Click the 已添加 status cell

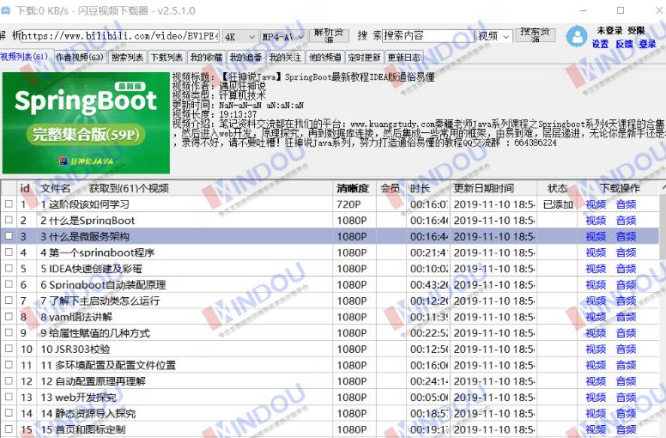(558, 204)
